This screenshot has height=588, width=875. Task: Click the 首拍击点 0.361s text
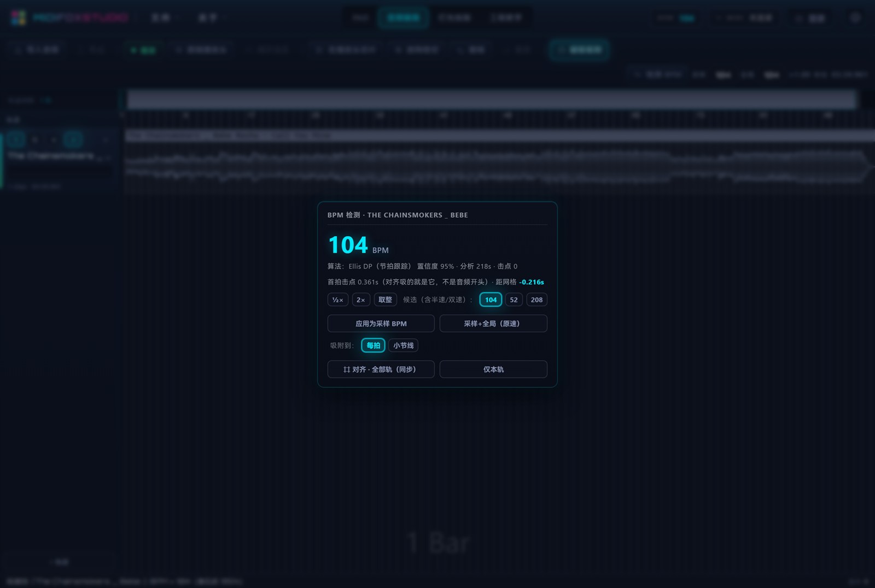353,282
